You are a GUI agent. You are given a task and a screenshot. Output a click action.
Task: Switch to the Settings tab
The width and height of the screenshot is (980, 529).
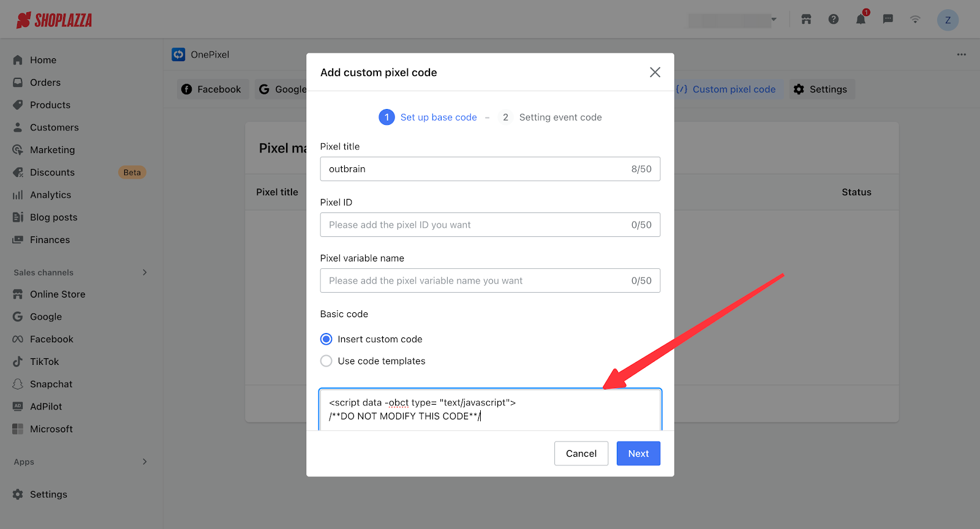click(x=821, y=89)
